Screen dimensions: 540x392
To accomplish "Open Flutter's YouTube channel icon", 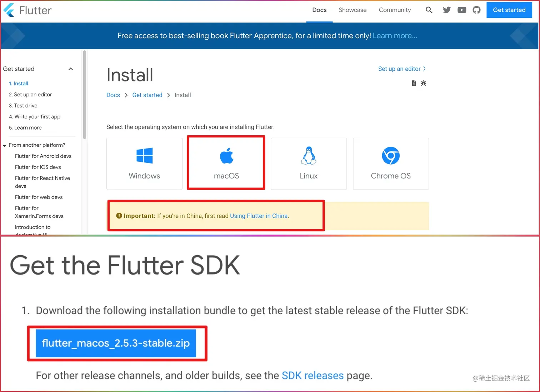I will coord(462,10).
